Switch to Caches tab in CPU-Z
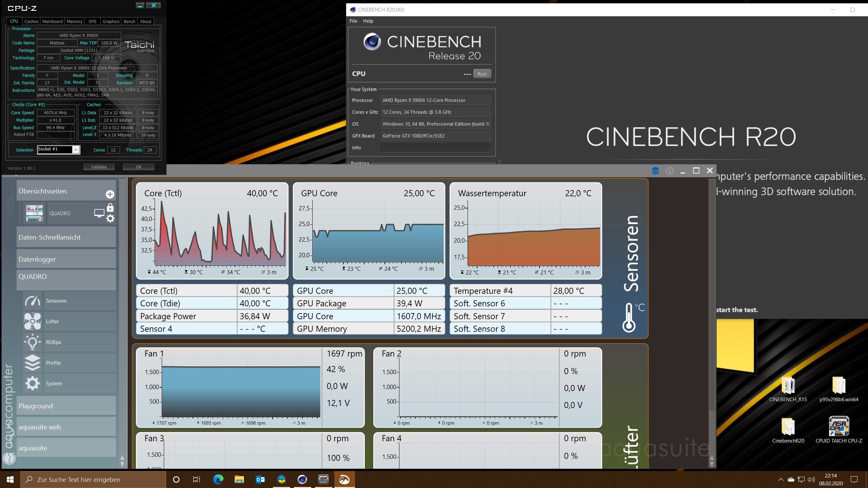 pyautogui.click(x=31, y=21)
